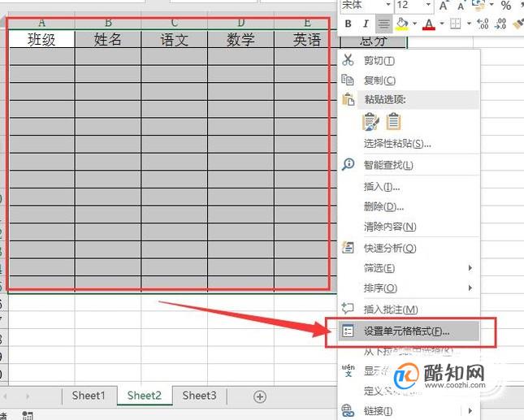Viewport: 524px width, 420px height.
Task: Click the first paste option clipboard icon
Action: (370, 122)
